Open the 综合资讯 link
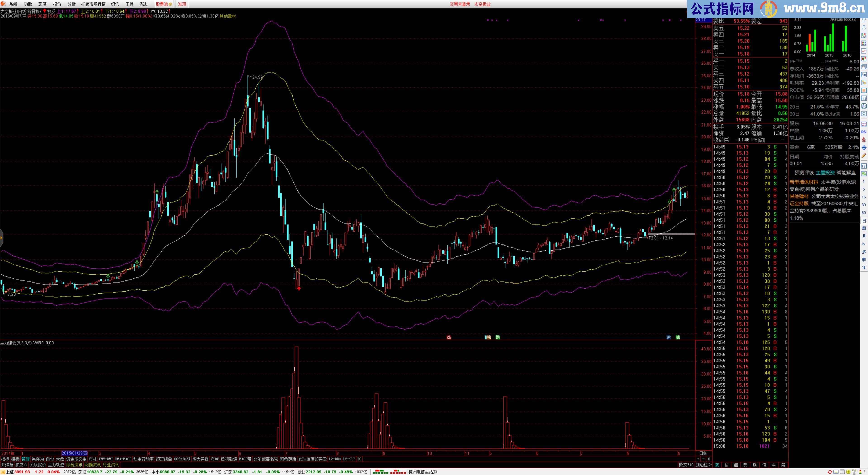868x475 pixels. coord(74,465)
